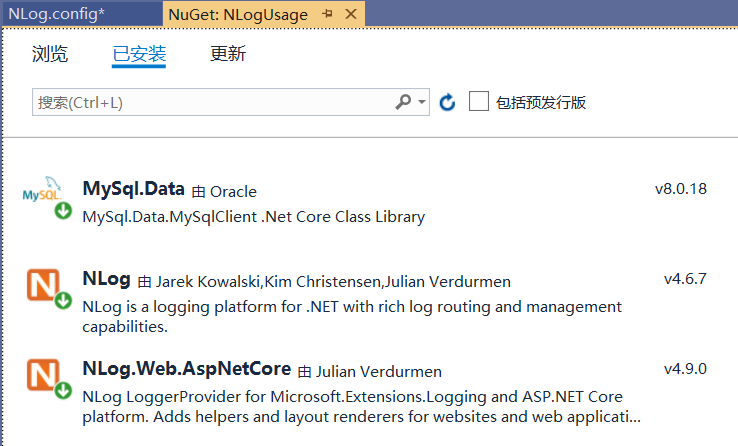
Task: Switch to the 已安装 (Installed) tab
Action: coord(139,54)
